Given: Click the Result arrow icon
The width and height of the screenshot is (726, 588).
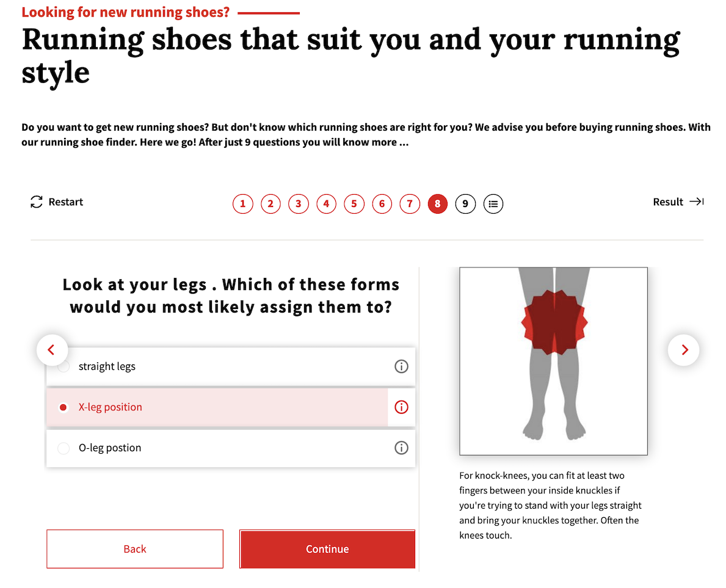Looking at the screenshot, I should click(x=697, y=202).
